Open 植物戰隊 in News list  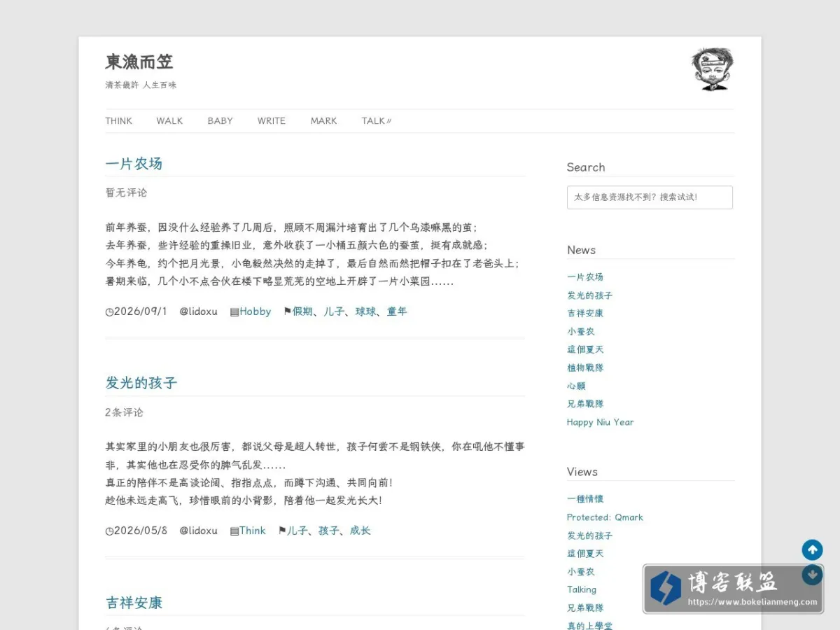(585, 367)
